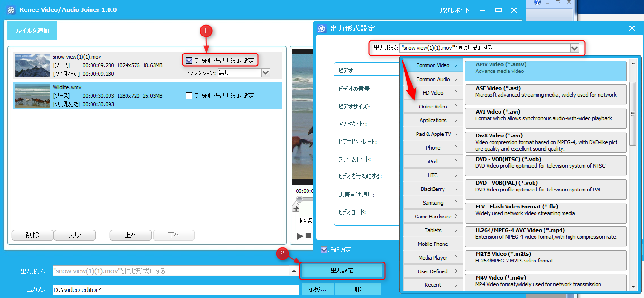
Task: Open the HTC category
Action: click(x=433, y=175)
